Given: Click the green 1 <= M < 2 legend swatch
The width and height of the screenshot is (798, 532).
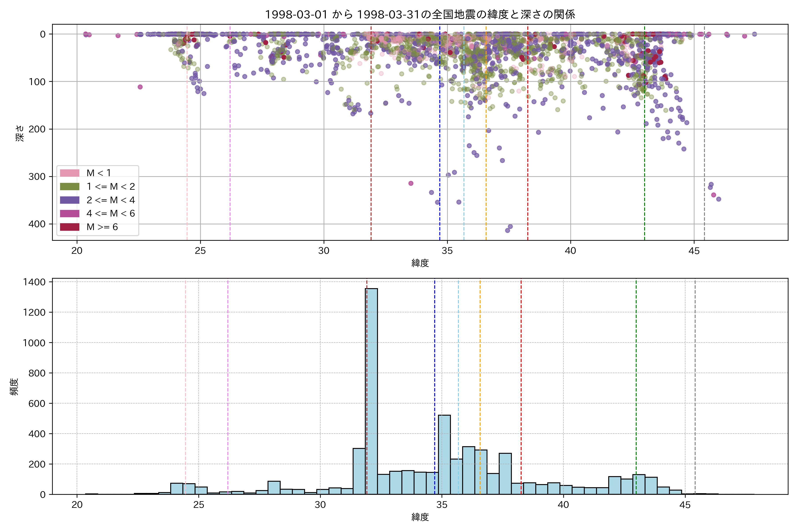Looking at the screenshot, I should 70,187.
